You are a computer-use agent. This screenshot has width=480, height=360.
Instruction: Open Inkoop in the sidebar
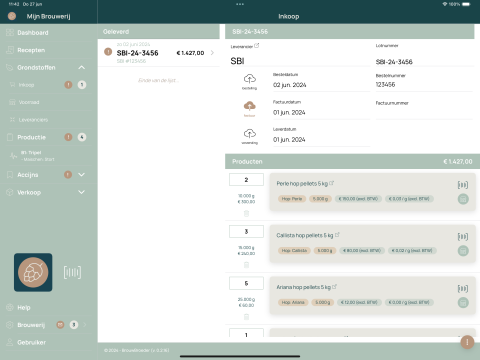26,85
